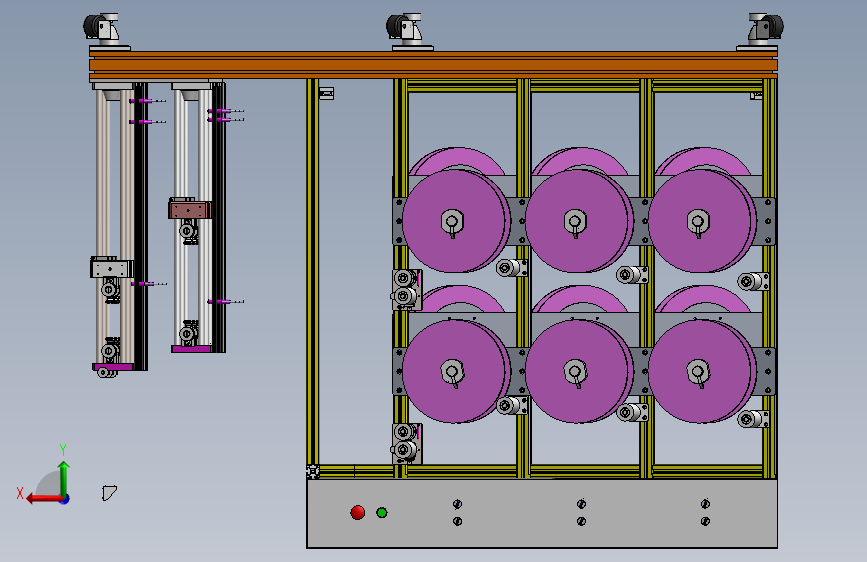Click the upper knob under the left reel column
This screenshot has height=562, width=867.
(x=457, y=504)
